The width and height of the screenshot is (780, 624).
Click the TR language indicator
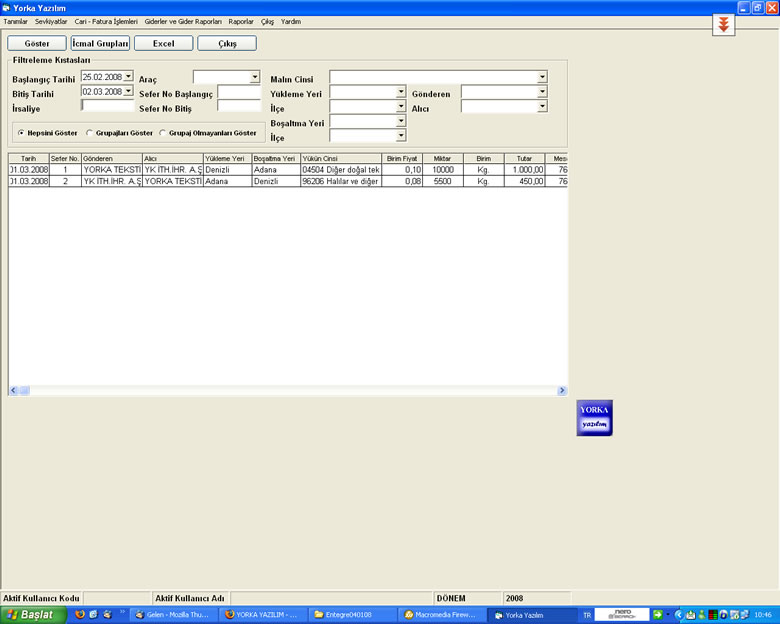pos(587,616)
